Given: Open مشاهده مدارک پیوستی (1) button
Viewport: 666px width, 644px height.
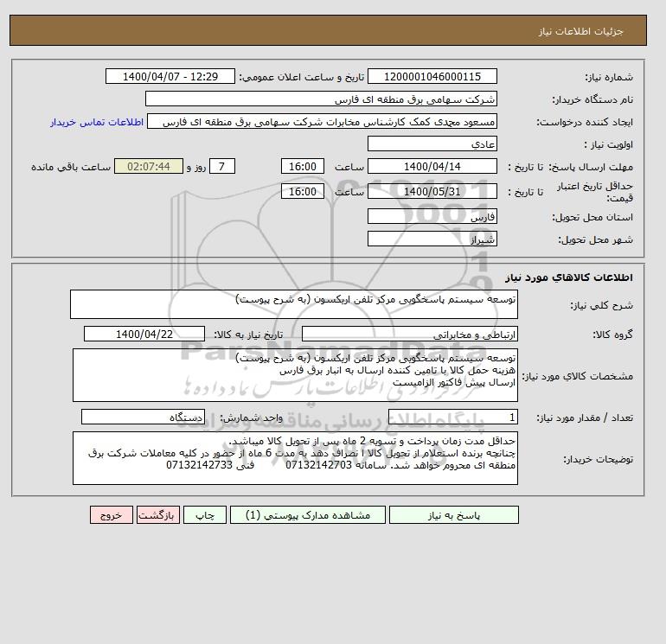Looking at the screenshot, I should coord(308,514).
